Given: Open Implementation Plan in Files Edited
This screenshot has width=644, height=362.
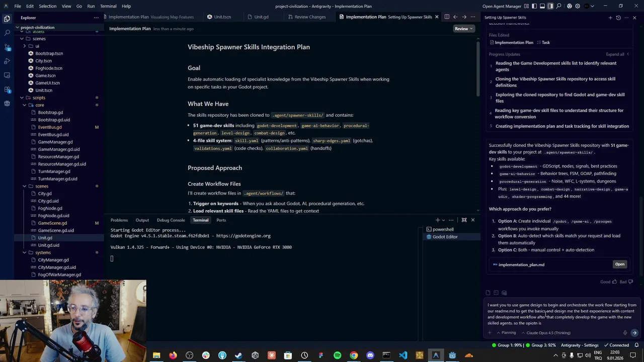Looking at the screenshot, I should point(511,43).
